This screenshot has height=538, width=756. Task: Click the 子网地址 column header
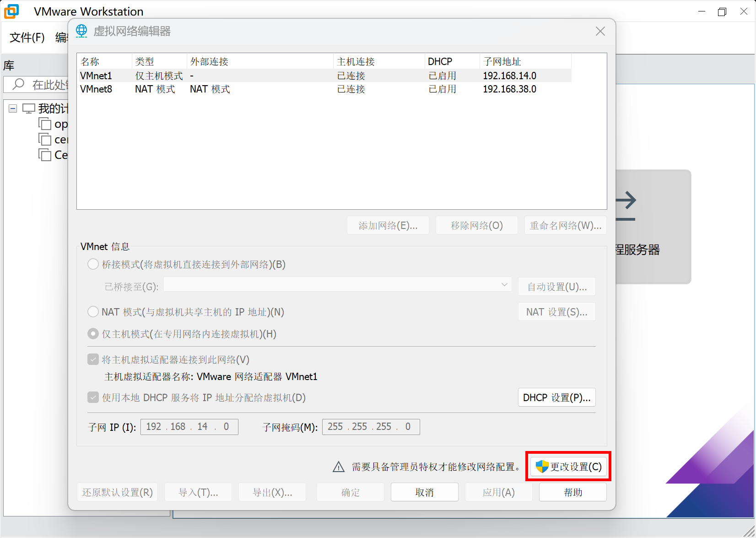(x=525, y=61)
